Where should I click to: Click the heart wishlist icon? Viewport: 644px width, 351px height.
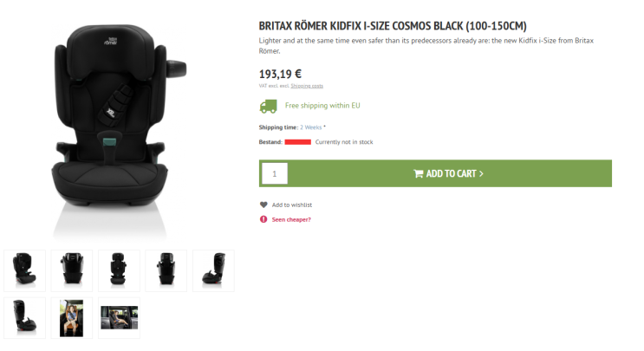click(x=263, y=205)
